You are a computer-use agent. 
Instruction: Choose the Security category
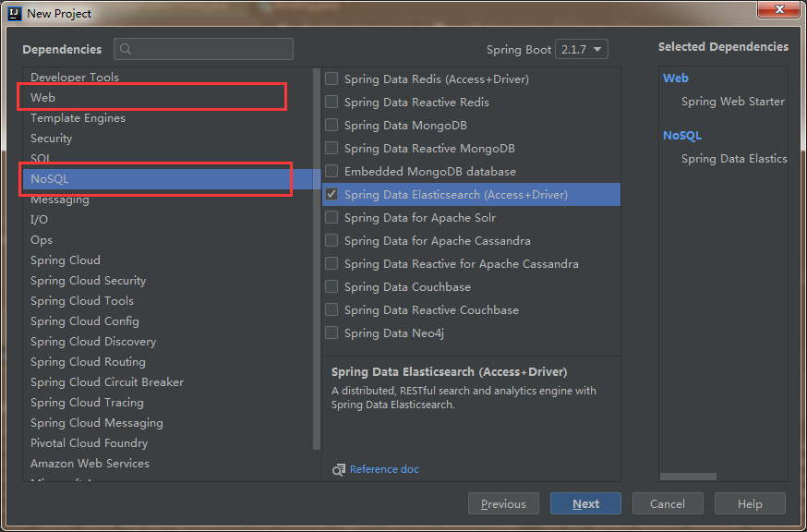168,138
